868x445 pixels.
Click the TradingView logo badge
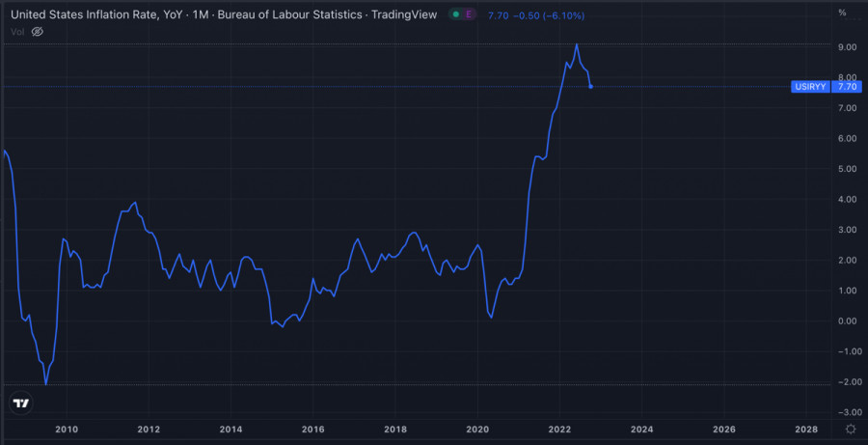20,403
